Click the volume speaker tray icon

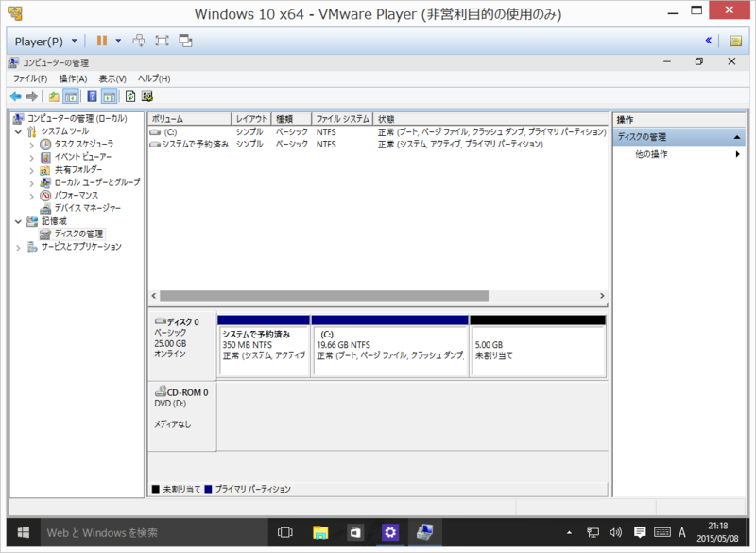point(615,533)
